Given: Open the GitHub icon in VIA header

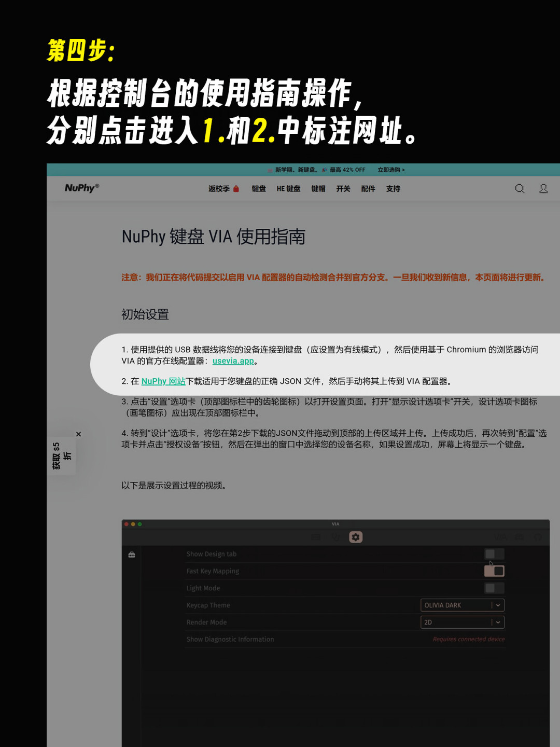Looking at the screenshot, I should pos(538,537).
